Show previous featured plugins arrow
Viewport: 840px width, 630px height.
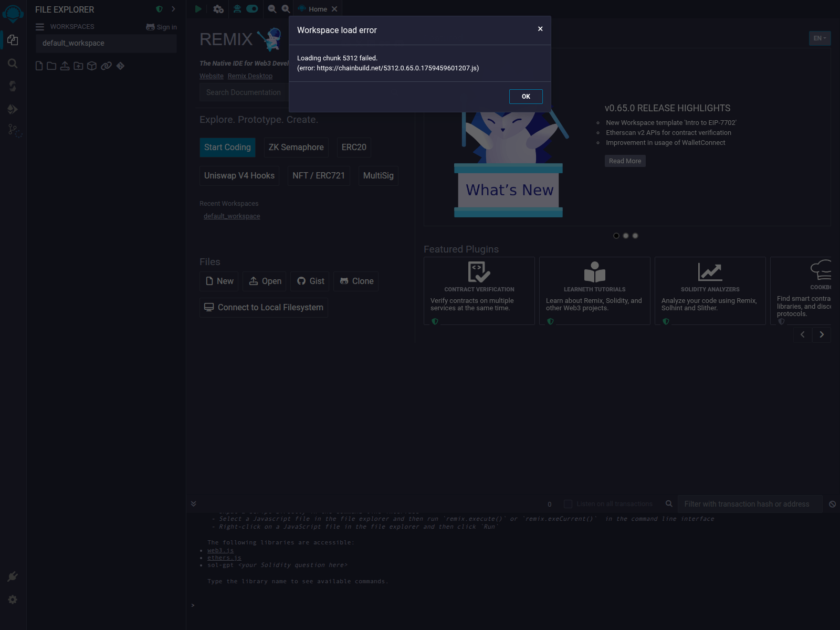click(802, 334)
